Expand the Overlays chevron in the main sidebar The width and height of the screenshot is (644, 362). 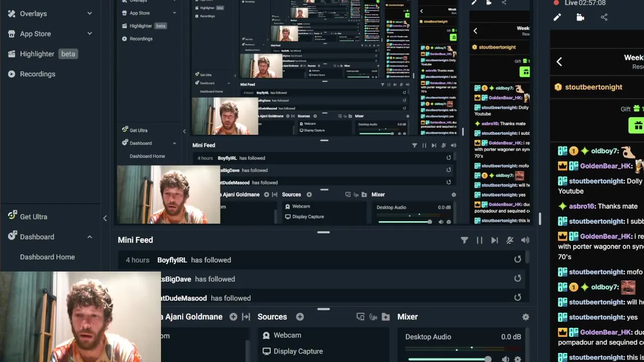click(90, 14)
